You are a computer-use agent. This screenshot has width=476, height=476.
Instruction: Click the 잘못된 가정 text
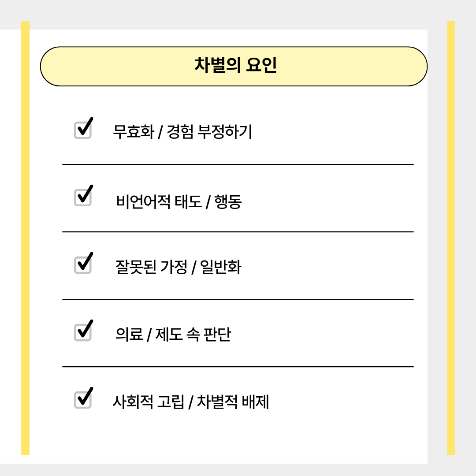[151, 267]
